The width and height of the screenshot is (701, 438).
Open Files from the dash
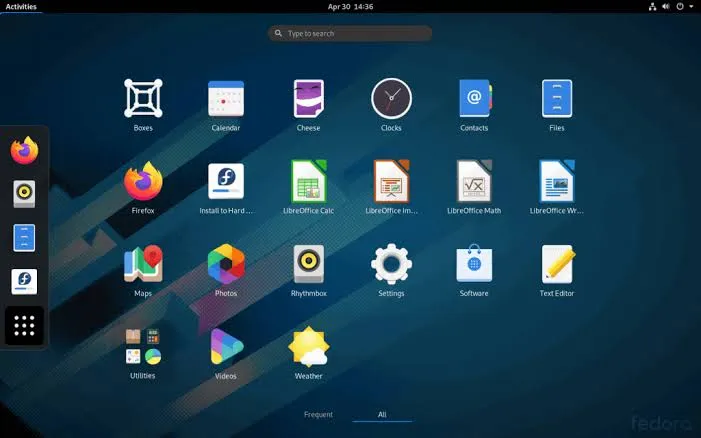tap(24, 238)
